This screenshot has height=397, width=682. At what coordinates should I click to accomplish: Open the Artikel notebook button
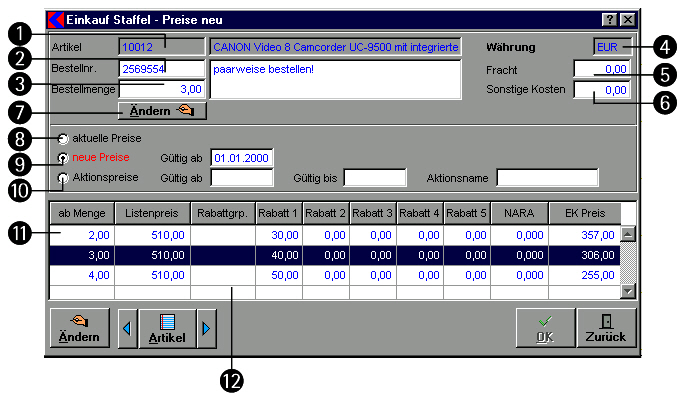pos(167,329)
